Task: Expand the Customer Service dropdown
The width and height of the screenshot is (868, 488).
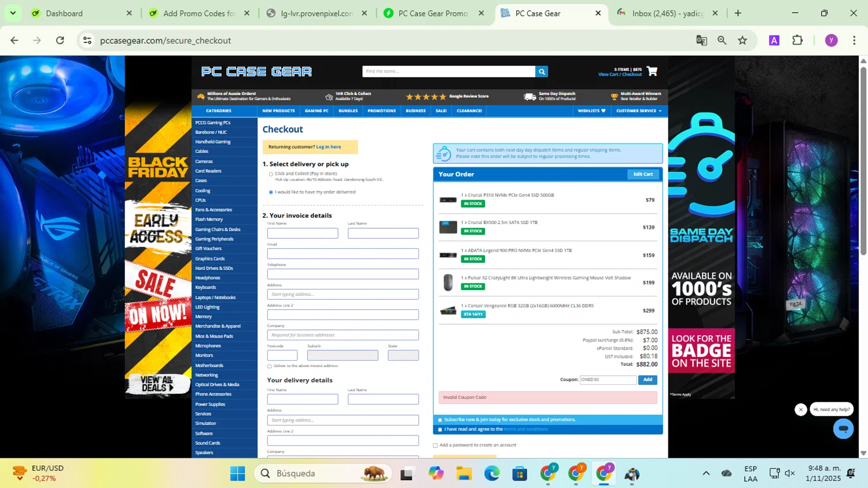Action: point(639,111)
